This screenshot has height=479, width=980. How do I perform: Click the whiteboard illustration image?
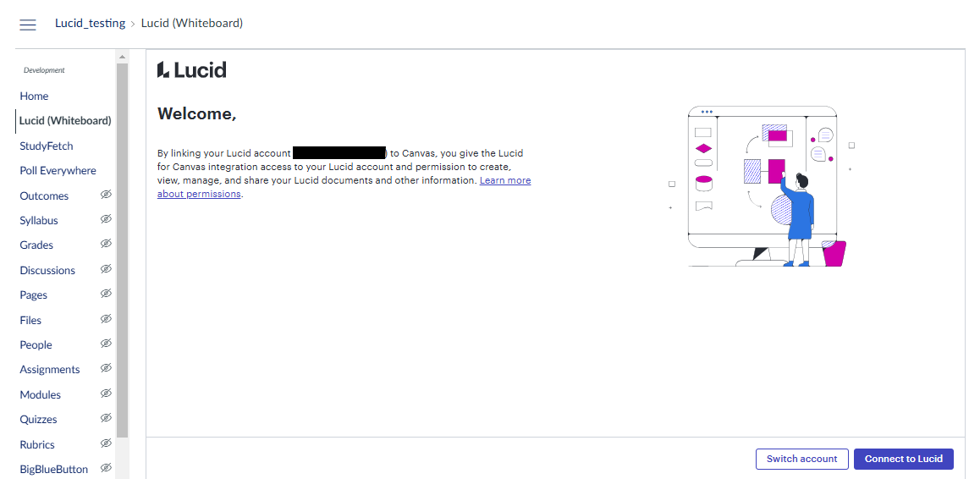762,186
